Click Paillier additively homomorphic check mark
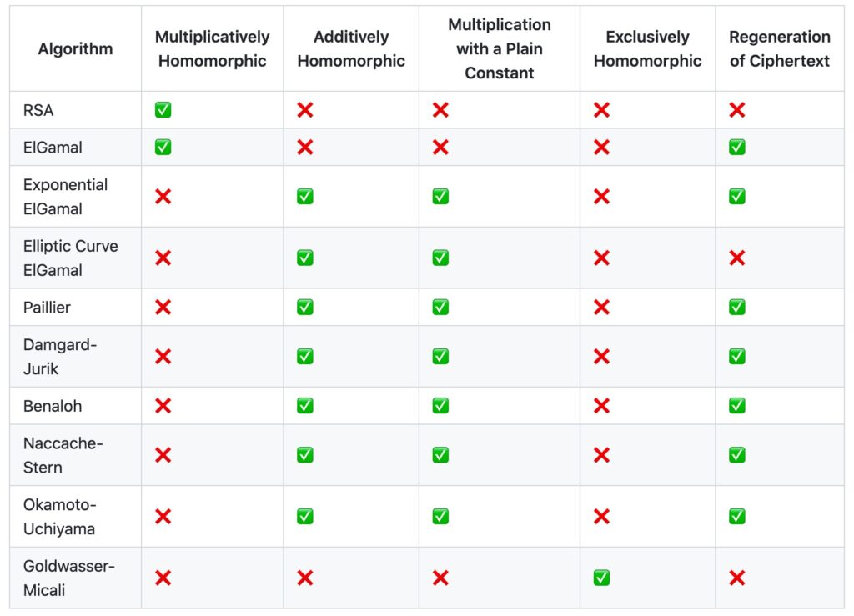Screen dimensions: 854x616 (305, 307)
